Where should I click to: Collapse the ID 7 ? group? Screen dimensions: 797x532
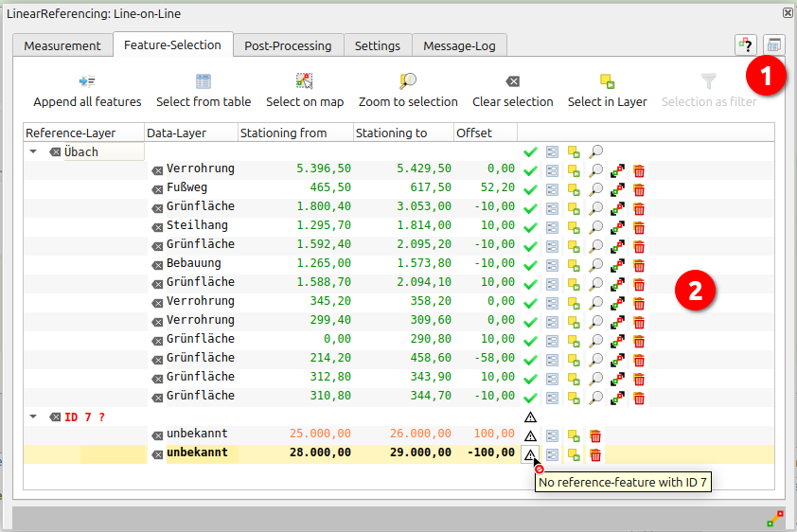pyautogui.click(x=33, y=417)
